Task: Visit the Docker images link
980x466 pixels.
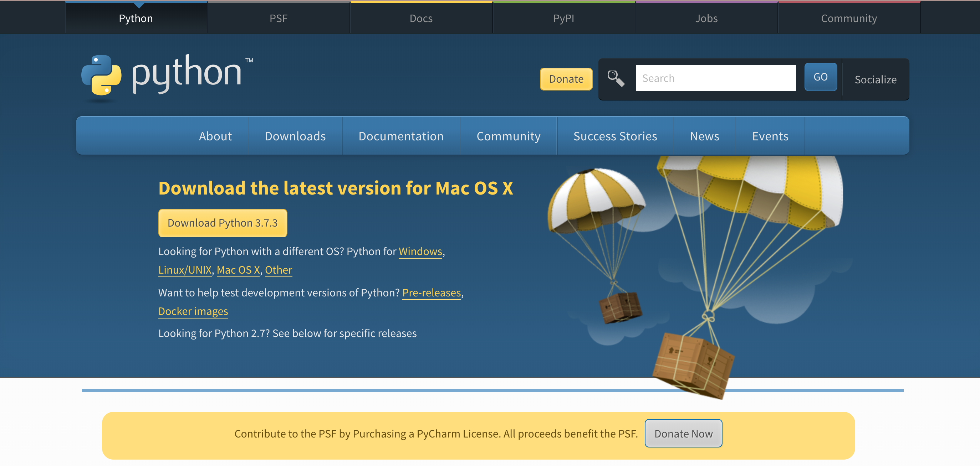Action: [x=193, y=311]
